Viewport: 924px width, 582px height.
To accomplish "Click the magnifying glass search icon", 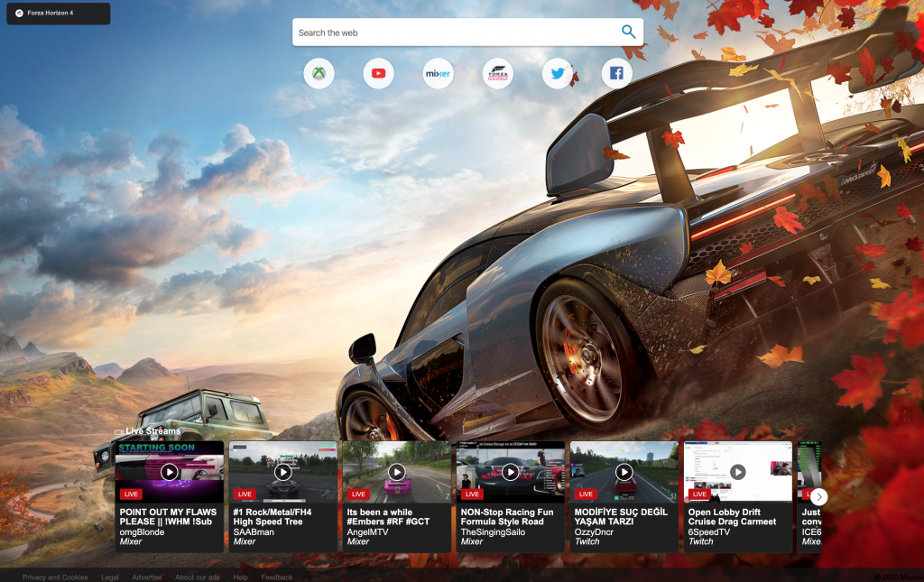I will click(628, 32).
